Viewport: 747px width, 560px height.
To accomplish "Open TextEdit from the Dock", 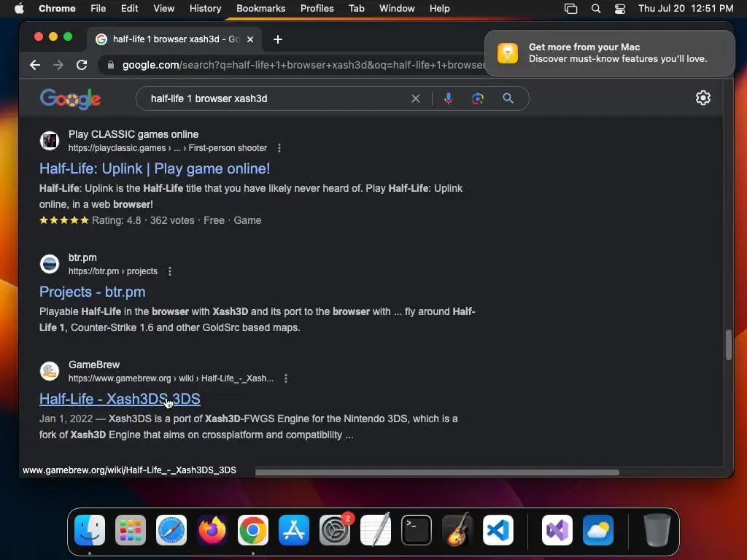I will tap(376, 530).
